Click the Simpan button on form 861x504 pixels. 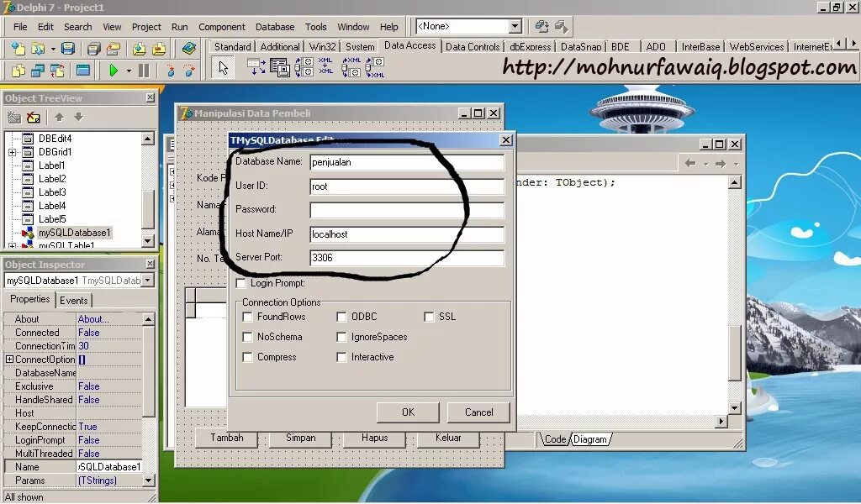click(300, 438)
